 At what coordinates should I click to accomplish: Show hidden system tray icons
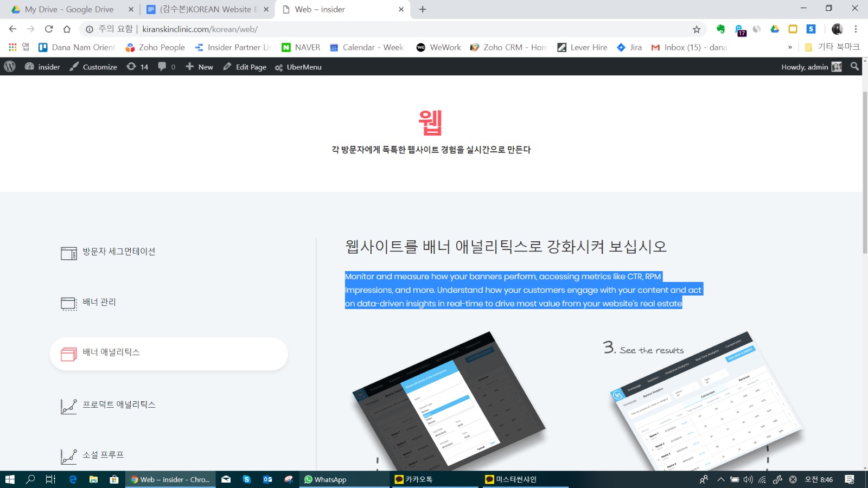click(720, 479)
